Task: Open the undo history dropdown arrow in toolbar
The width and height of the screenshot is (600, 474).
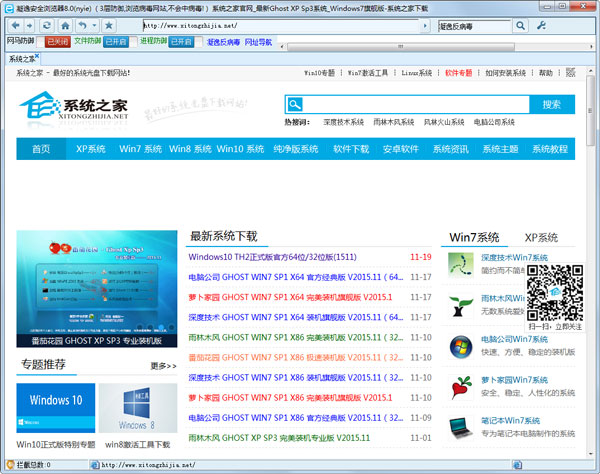Action: 95,25
